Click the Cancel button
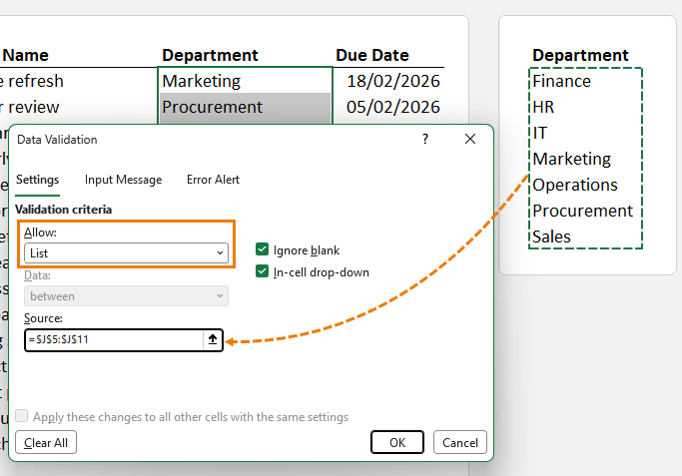682x476 pixels. click(460, 442)
